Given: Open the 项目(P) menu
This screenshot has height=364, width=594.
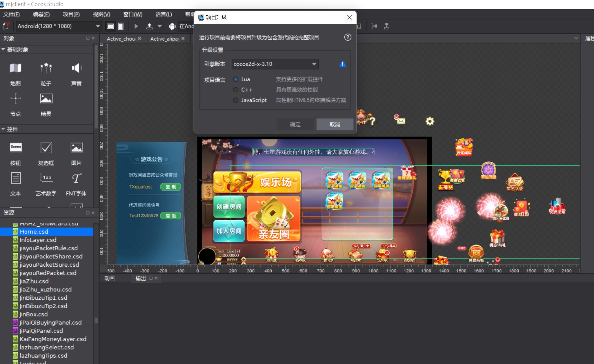Looking at the screenshot, I should [71, 14].
